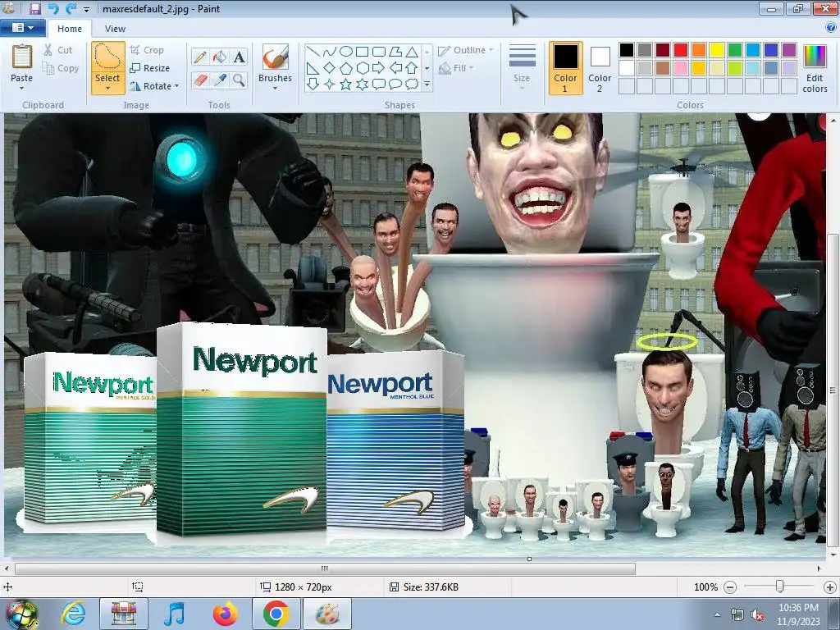The width and height of the screenshot is (840, 630).
Task: Click the vertical scrollbar thumb
Action: click(x=833, y=390)
